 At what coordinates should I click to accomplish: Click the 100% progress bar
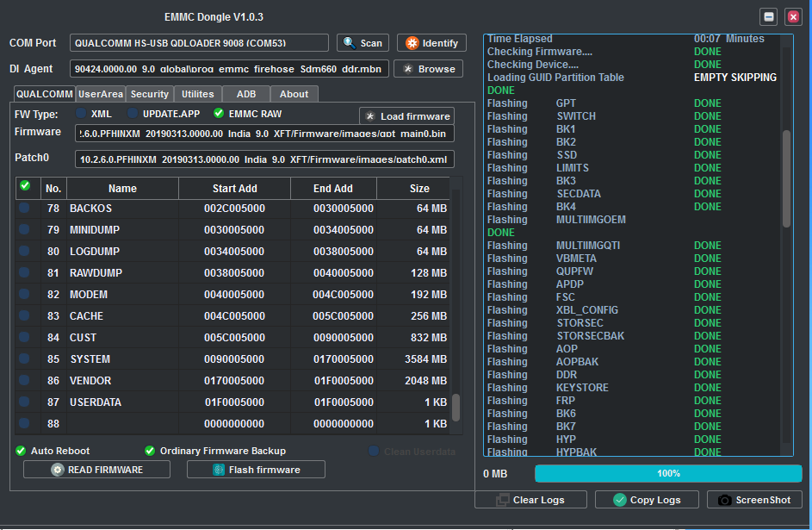pyautogui.click(x=668, y=473)
